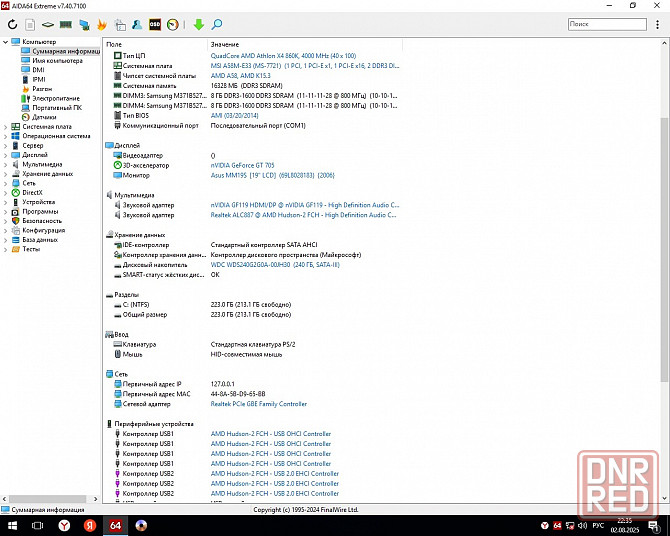Viewport: 670px width, 536px height.
Task: Click the scroll-down arrow of details pane
Action: 664,498
